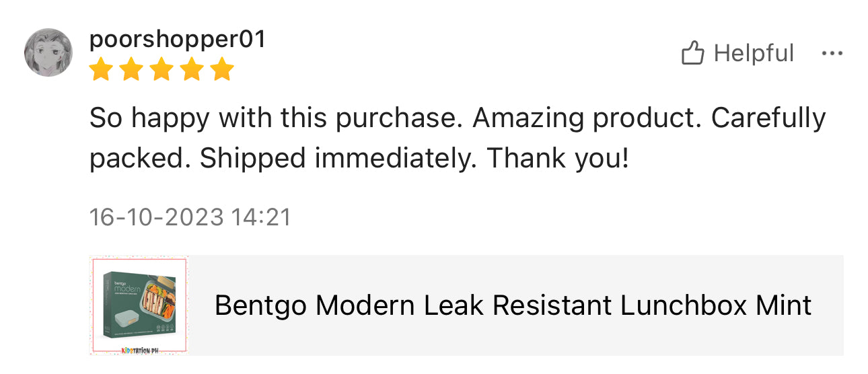This screenshot has height=374, width=868.
Task: Click the "Thank you!" text in review
Action: (x=558, y=158)
